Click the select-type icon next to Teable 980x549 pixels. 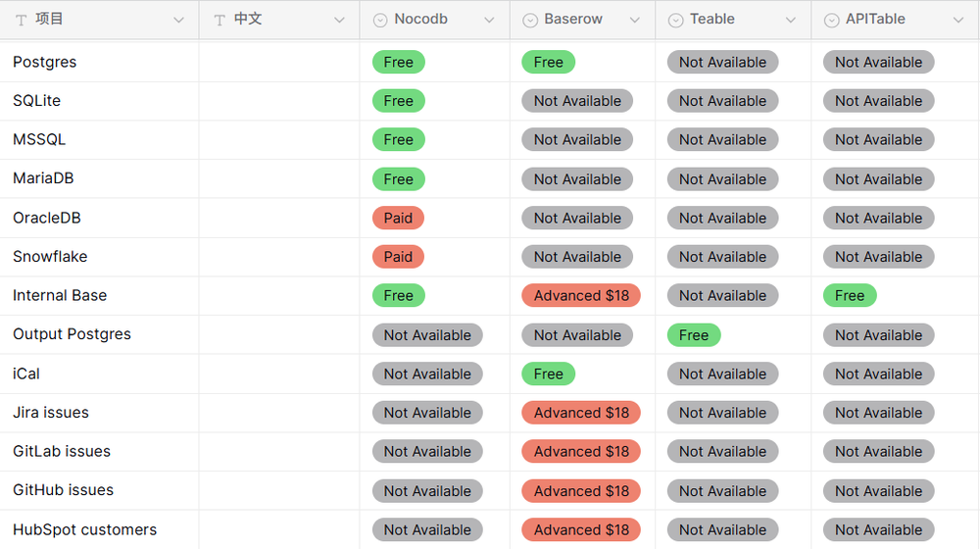675,20
